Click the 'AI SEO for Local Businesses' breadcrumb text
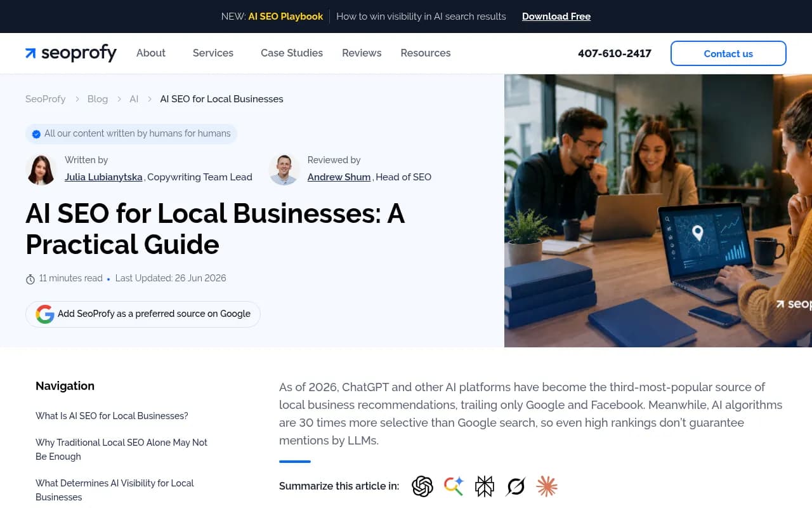Screen dimensions: 812x508 coord(221,99)
